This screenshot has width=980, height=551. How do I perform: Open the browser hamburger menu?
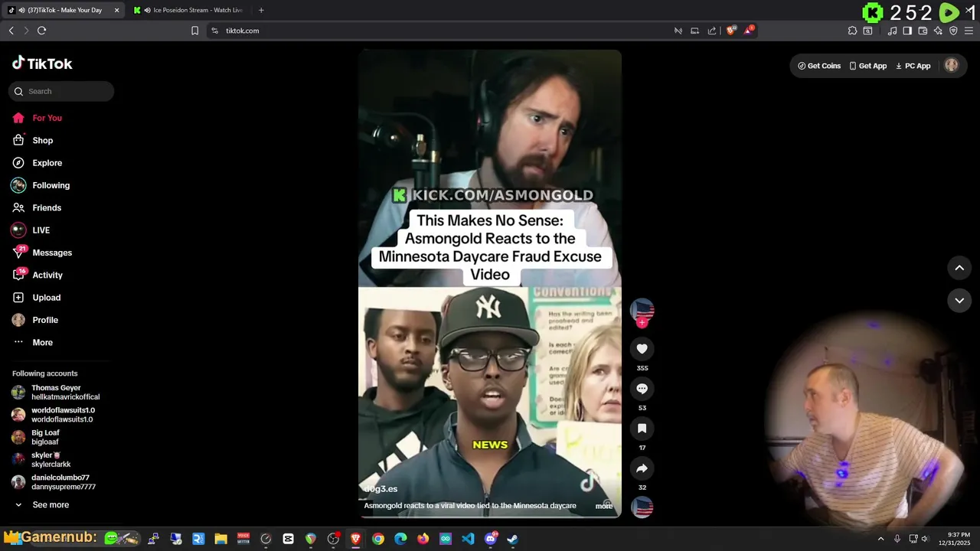(969, 31)
